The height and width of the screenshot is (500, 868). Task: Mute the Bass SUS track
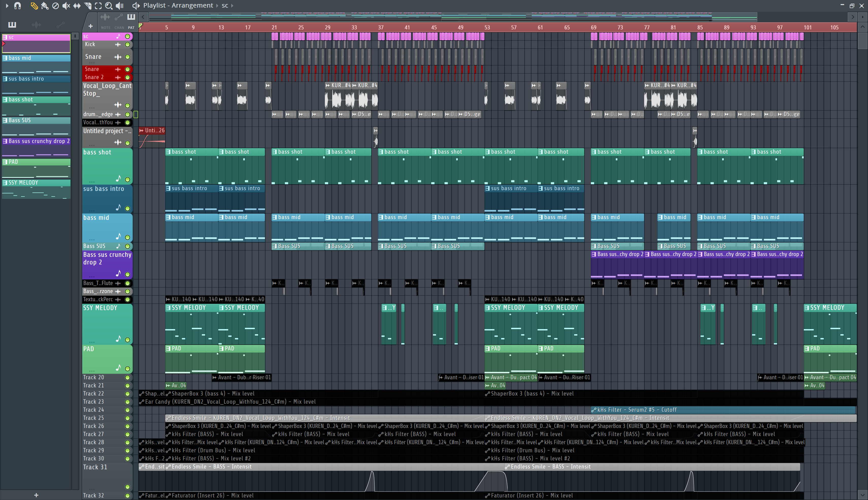(x=128, y=246)
